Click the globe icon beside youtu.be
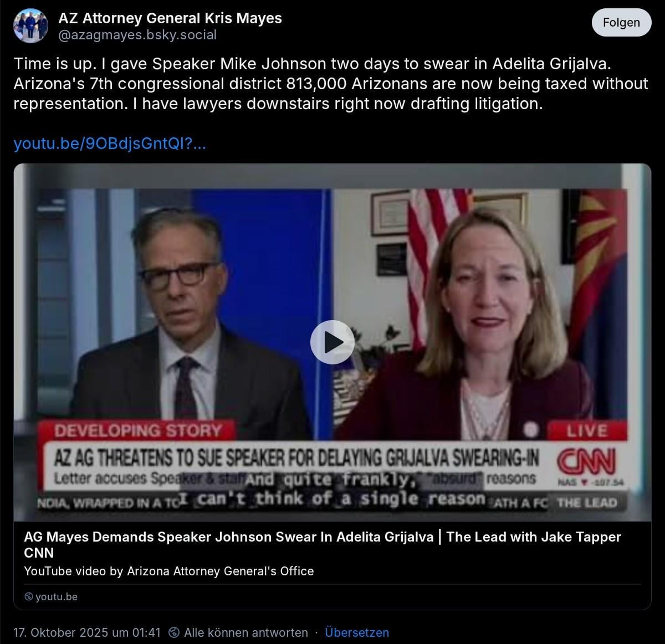This screenshot has width=665, height=644. click(x=29, y=597)
